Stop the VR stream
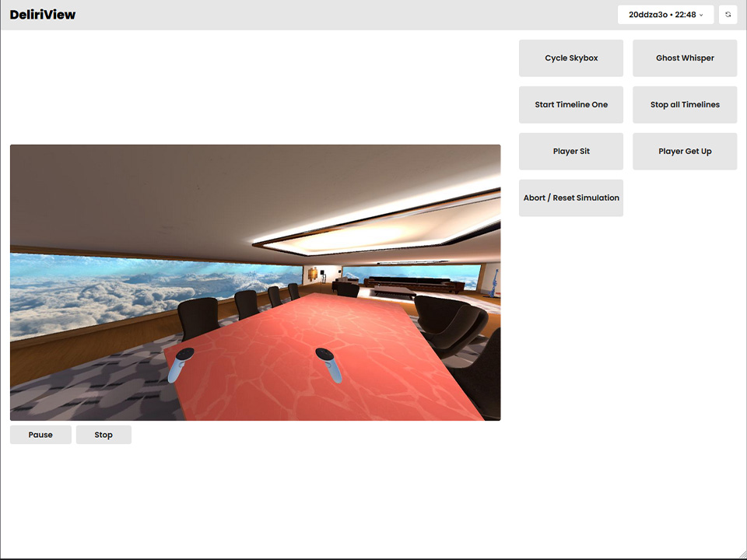 coord(103,435)
